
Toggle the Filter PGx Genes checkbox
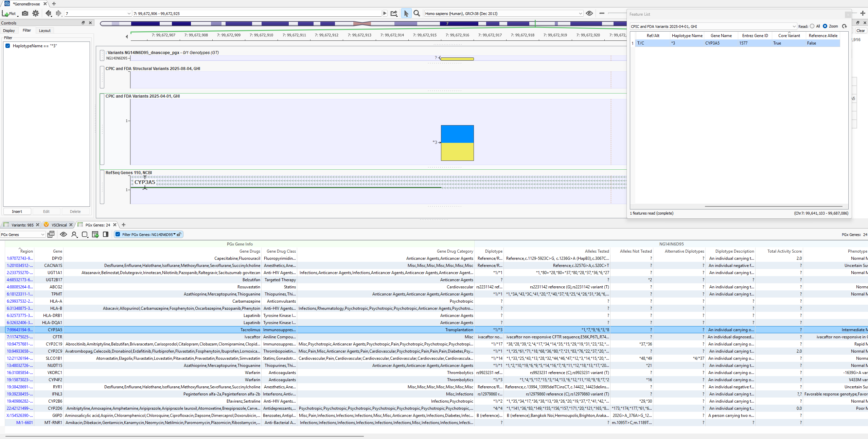[118, 234]
